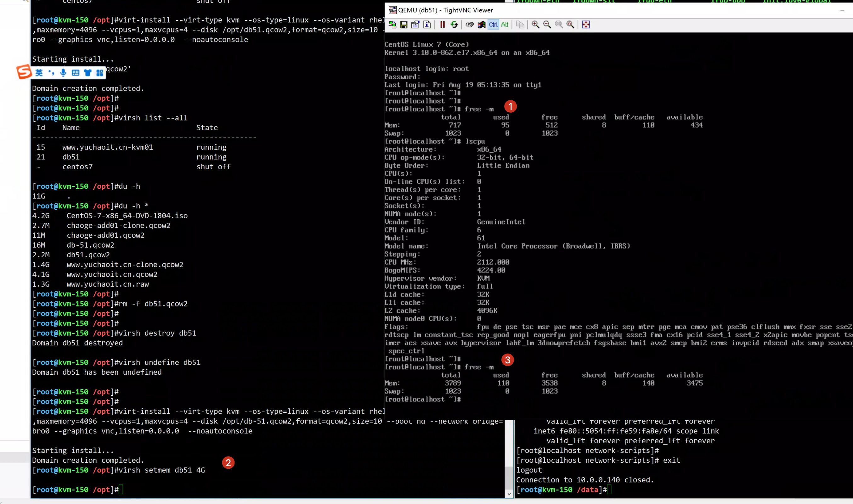
Task: Click Refresh Screen green arrows icon
Action: [x=454, y=25]
